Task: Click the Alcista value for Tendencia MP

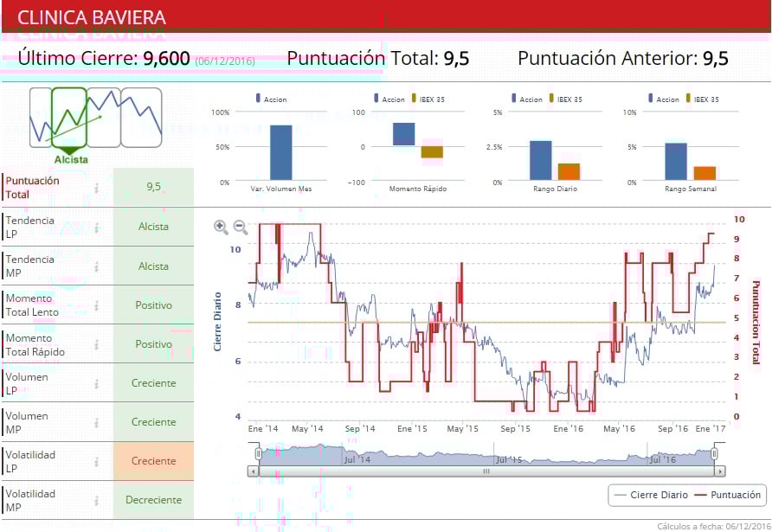Action: [153, 266]
